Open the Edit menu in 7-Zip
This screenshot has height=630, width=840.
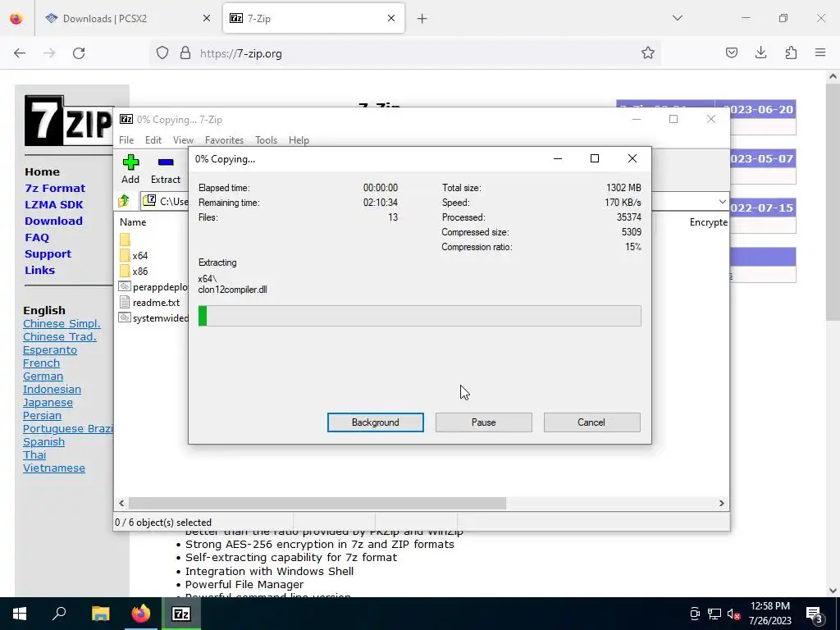click(153, 139)
